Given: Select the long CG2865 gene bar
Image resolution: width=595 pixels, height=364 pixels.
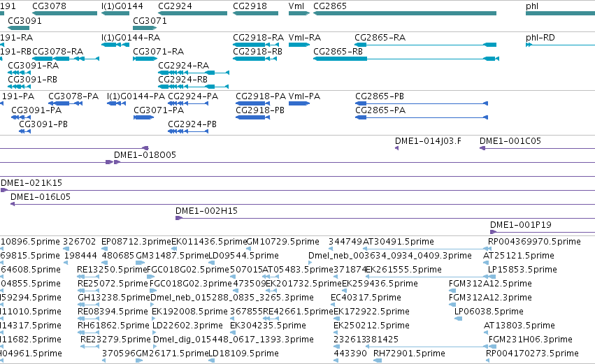Looking at the screenshot, I should (x=405, y=13).
